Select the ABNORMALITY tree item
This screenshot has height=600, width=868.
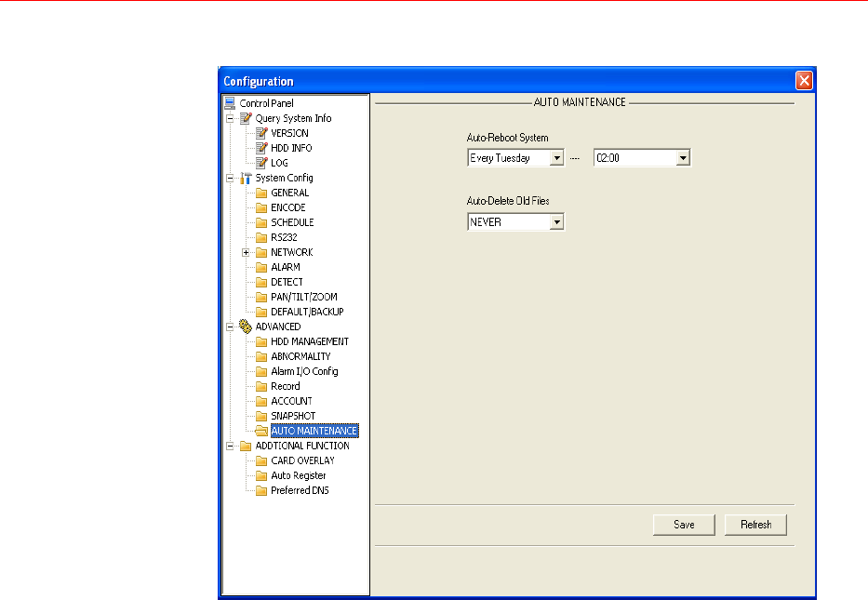pos(300,357)
